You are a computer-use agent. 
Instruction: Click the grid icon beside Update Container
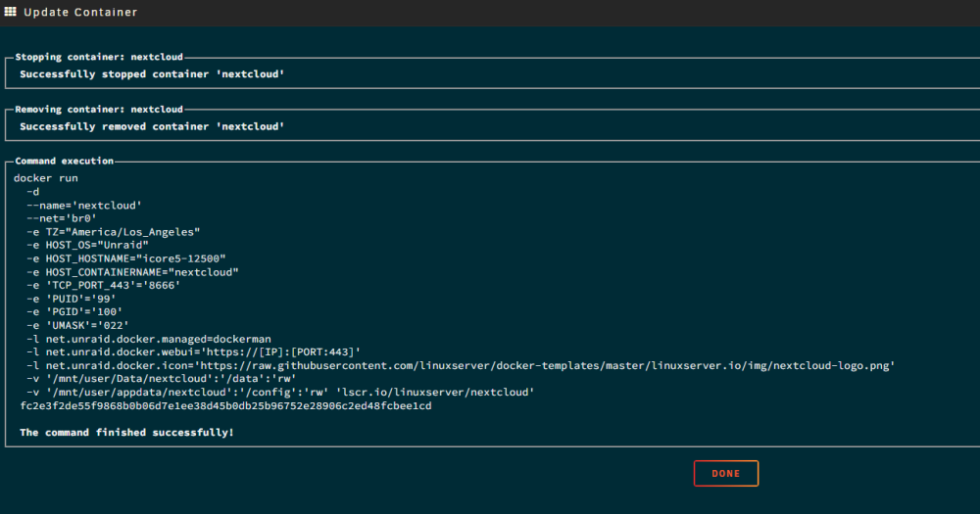pyautogui.click(x=10, y=12)
